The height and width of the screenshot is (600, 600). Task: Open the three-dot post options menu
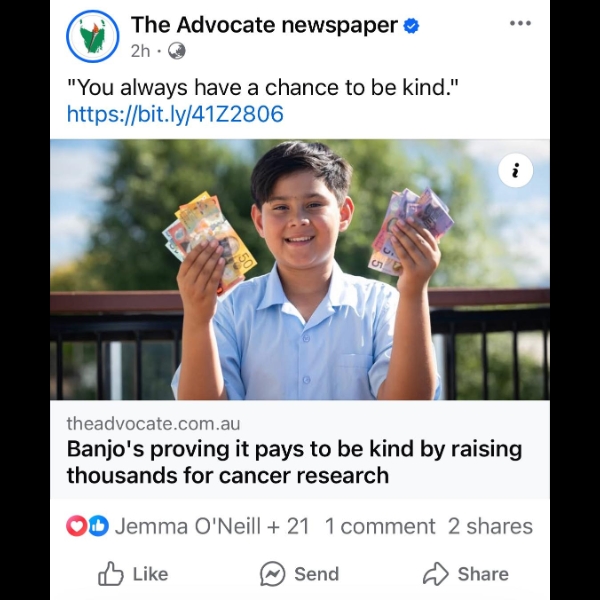click(520, 23)
